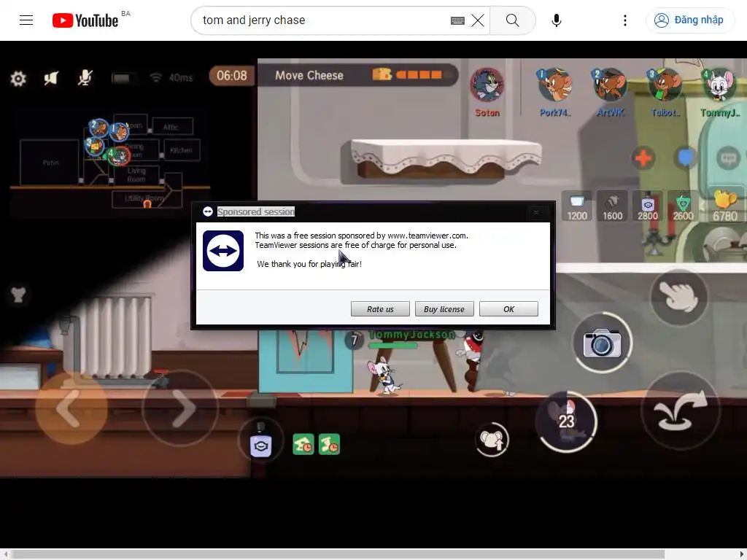Image resolution: width=747 pixels, height=560 pixels.
Task: Move left with the arrow control
Action: [x=71, y=408]
